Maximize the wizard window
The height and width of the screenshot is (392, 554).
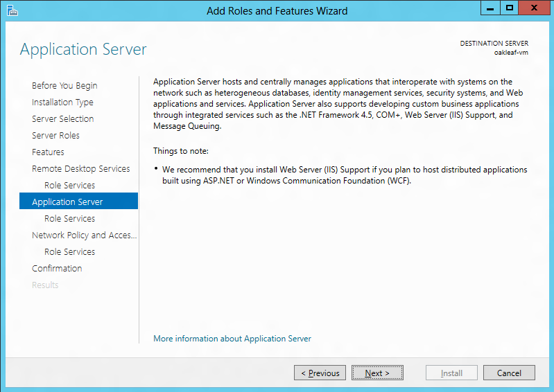pos(509,8)
